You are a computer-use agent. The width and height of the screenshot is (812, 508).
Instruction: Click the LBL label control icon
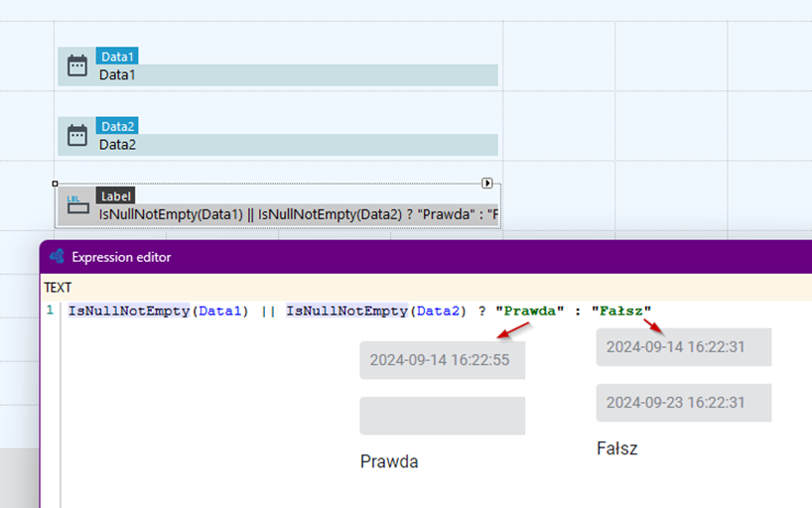point(77,205)
